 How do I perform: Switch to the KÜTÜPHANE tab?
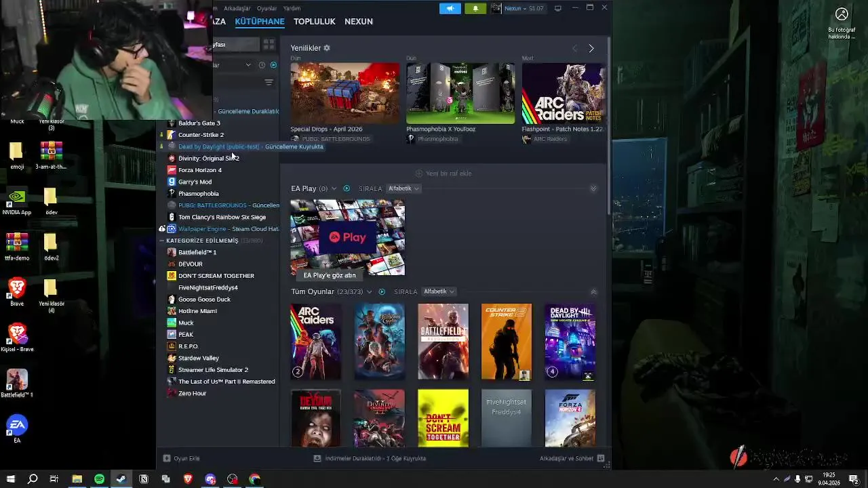[x=259, y=21]
